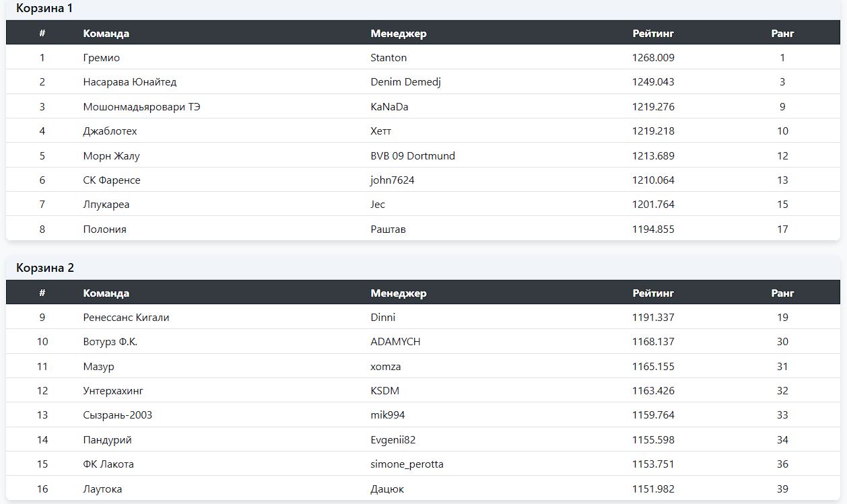Open Ренессанс Кигали team entry
This screenshot has width=847, height=504.
pyautogui.click(x=126, y=318)
